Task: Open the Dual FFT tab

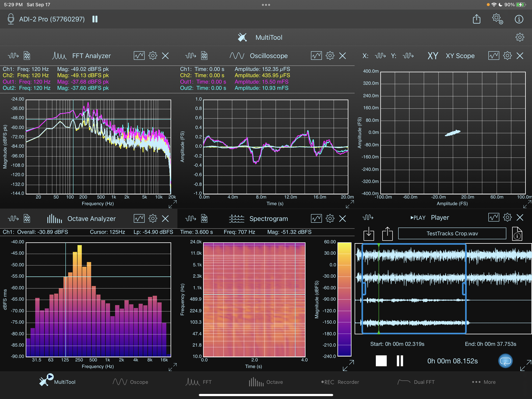Action: coord(416,382)
